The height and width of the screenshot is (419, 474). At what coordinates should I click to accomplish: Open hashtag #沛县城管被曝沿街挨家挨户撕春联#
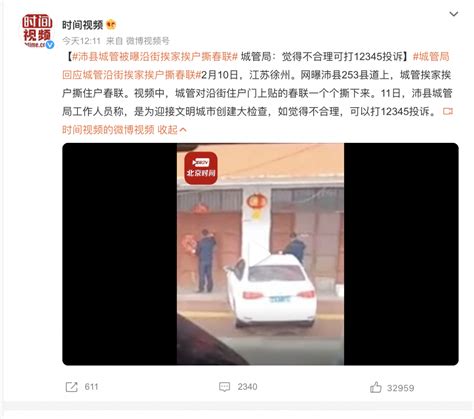coord(155,57)
